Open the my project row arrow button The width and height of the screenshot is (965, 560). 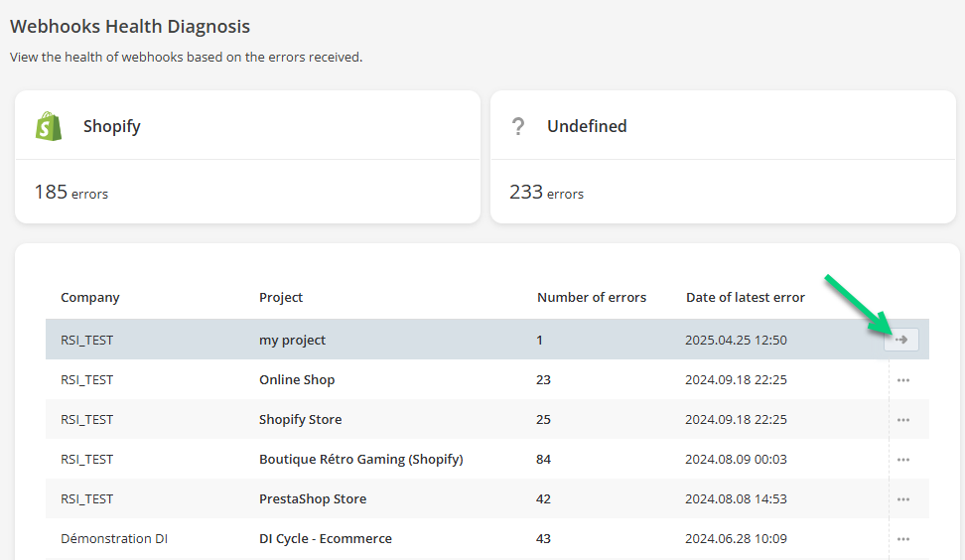click(x=901, y=340)
